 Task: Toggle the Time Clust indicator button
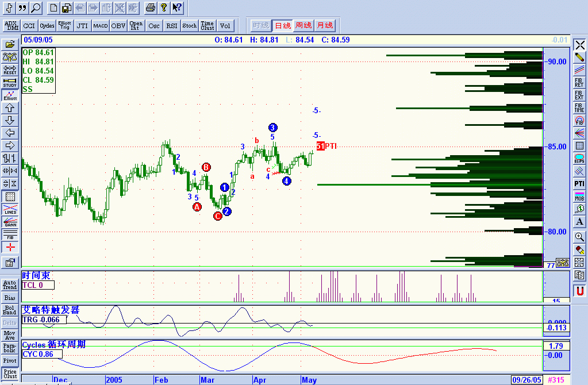[207, 25]
